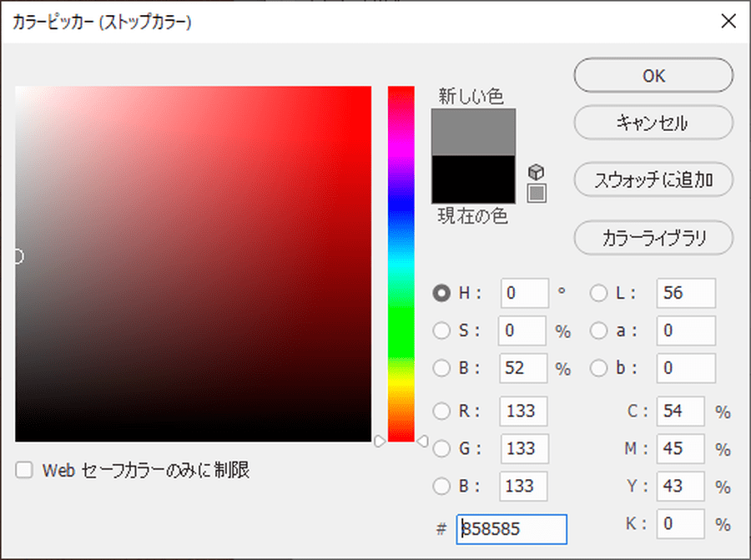Click the Lab a value field

click(686, 330)
